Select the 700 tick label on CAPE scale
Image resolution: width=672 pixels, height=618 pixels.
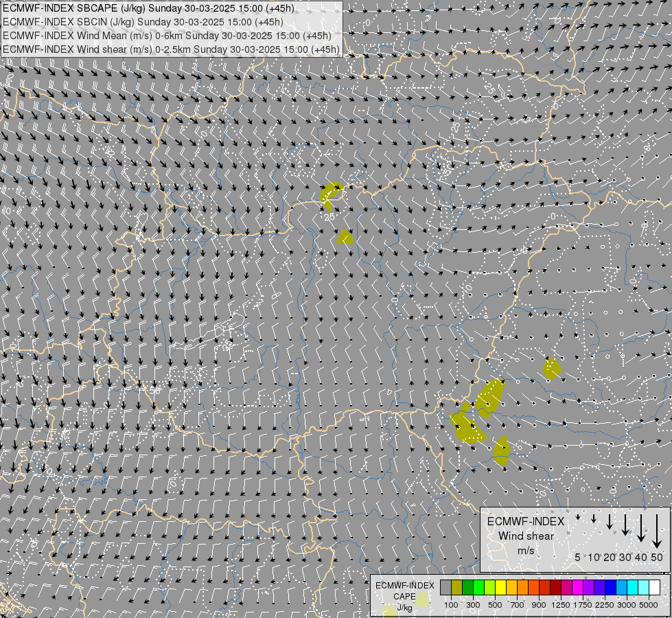click(x=518, y=605)
